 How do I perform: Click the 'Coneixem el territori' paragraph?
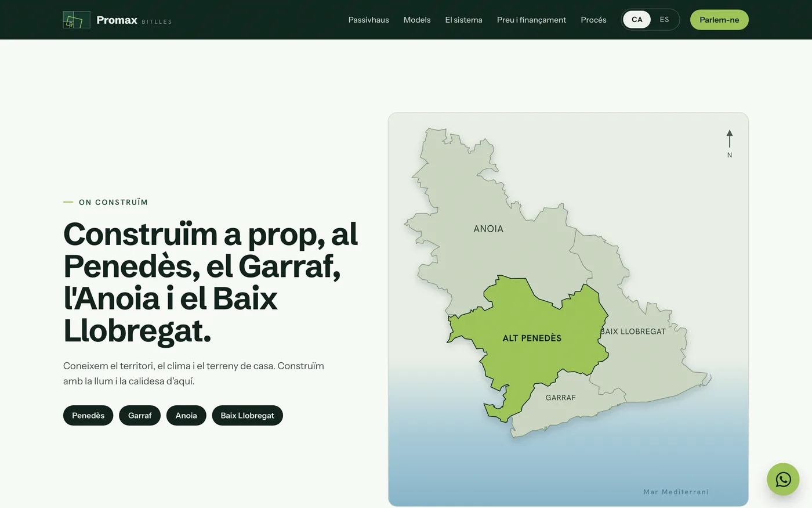(194, 373)
